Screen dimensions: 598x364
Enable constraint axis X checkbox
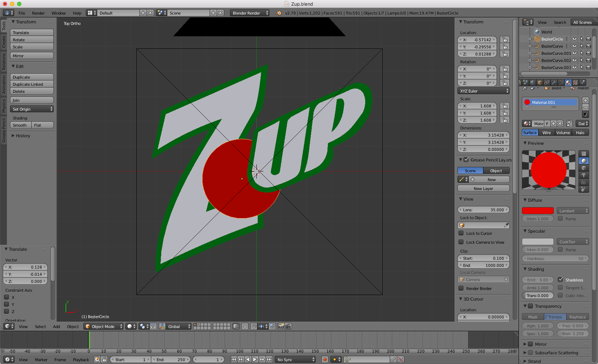tap(6, 297)
